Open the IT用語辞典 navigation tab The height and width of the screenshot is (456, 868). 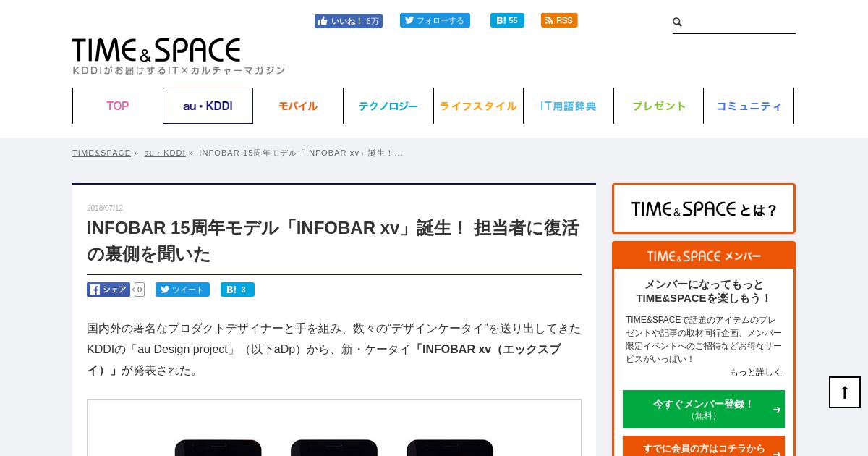click(x=569, y=106)
